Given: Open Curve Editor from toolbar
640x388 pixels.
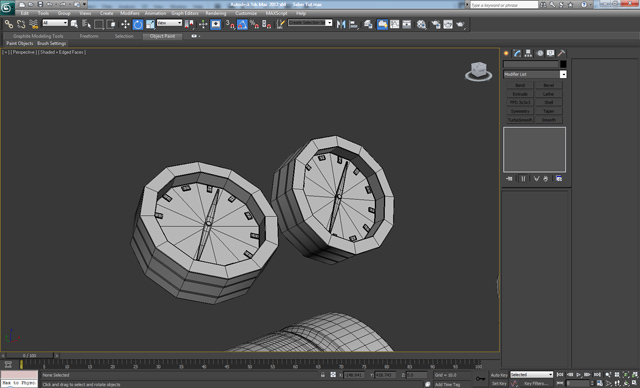Looking at the screenshot, I should point(395,24).
